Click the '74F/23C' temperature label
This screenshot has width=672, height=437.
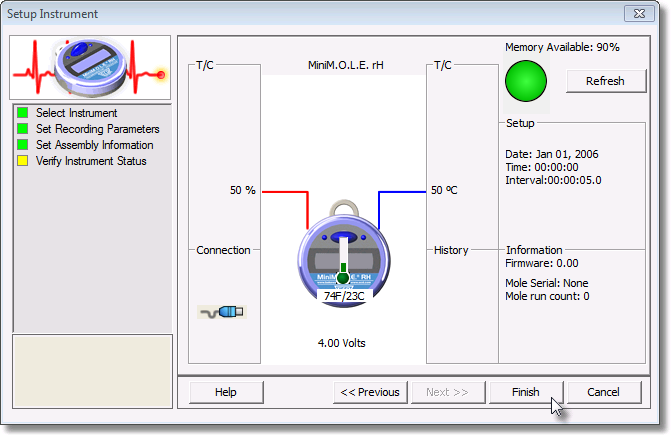[x=344, y=296]
